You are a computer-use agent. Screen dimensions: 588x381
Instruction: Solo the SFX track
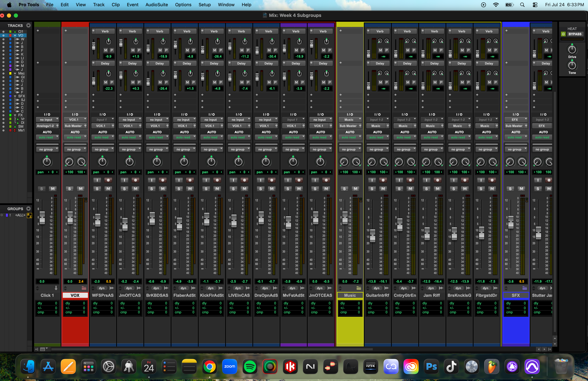pos(510,189)
